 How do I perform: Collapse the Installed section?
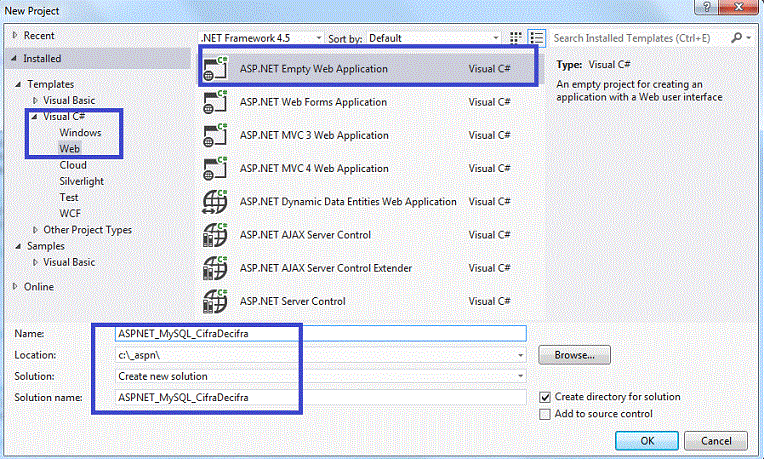tap(14, 58)
